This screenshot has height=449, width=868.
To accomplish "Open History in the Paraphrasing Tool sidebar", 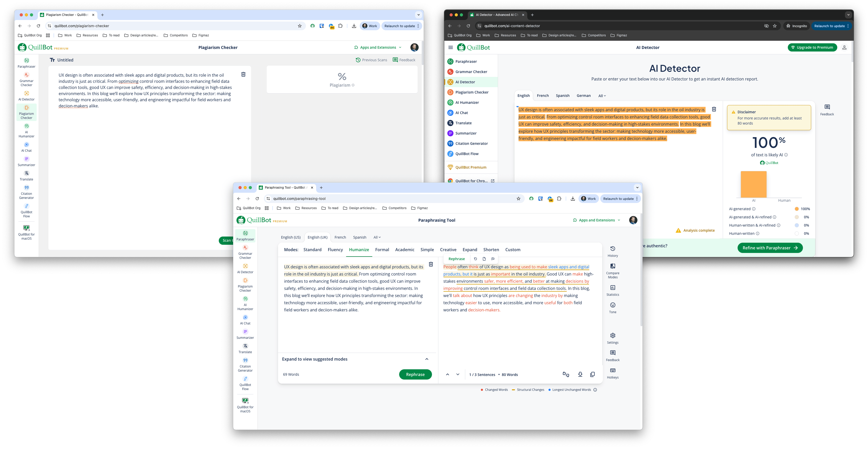I will (x=612, y=251).
